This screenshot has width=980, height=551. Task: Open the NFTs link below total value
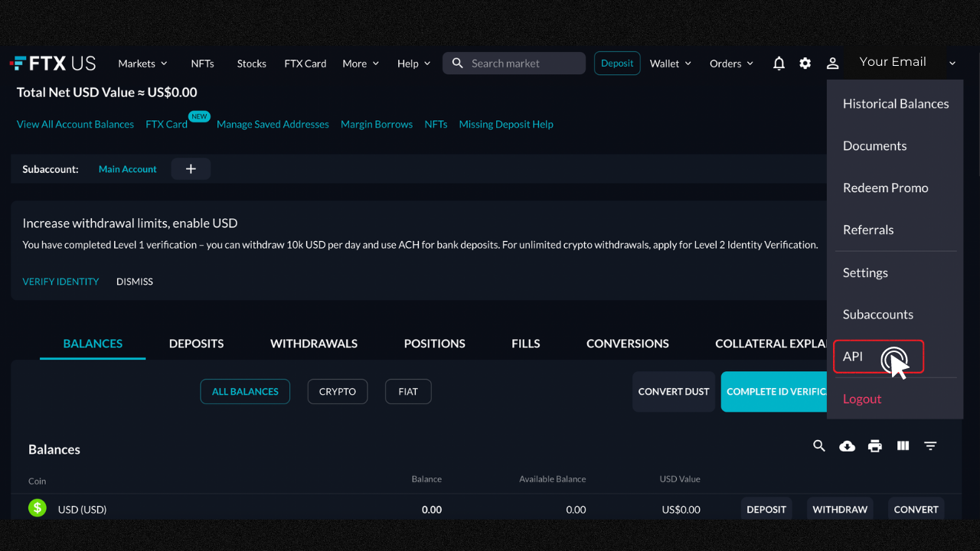point(436,124)
